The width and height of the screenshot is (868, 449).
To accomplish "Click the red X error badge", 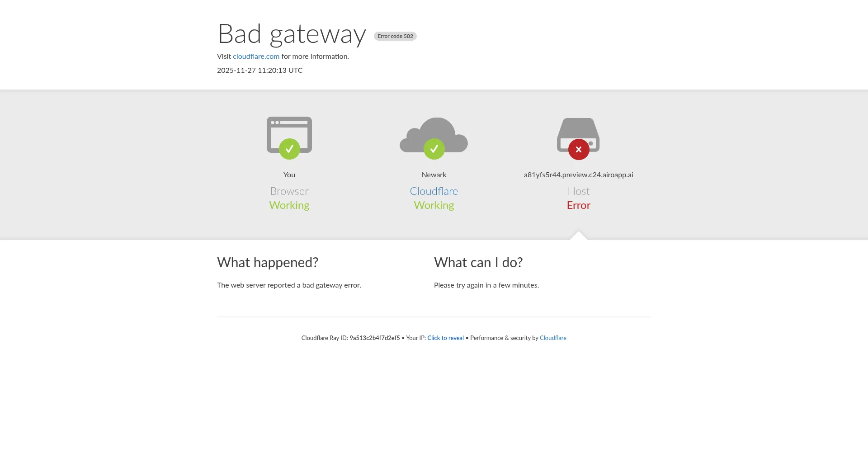I will point(579,149).
